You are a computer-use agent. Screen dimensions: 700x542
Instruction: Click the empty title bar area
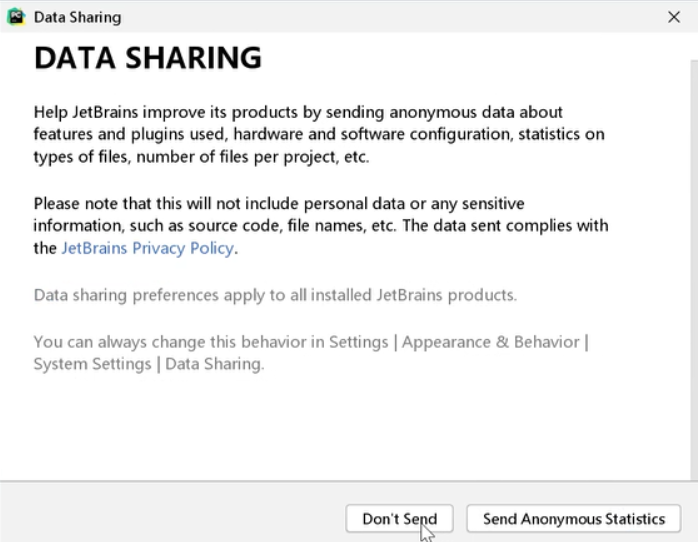[x=380, y=17]
